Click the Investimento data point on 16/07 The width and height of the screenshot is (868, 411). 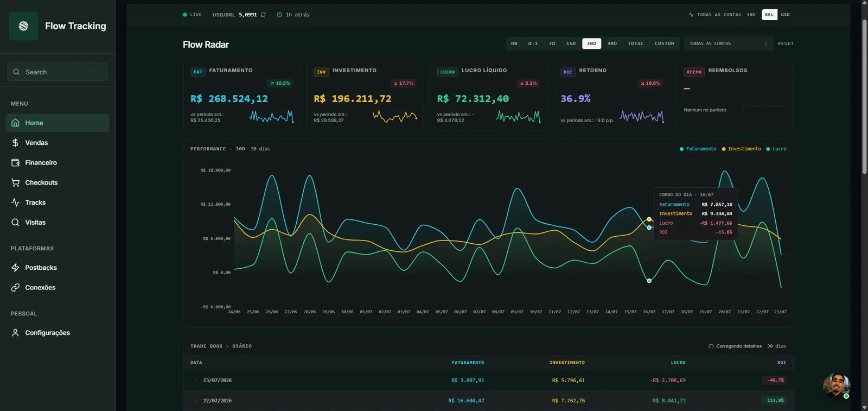pos(649,219)
